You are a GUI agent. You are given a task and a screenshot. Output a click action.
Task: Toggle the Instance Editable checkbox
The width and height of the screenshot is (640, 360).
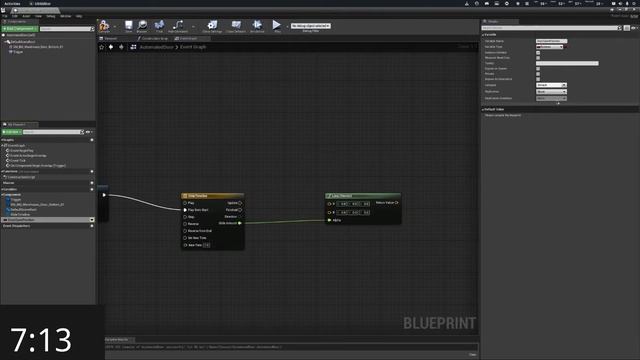(x=538, y=53)
